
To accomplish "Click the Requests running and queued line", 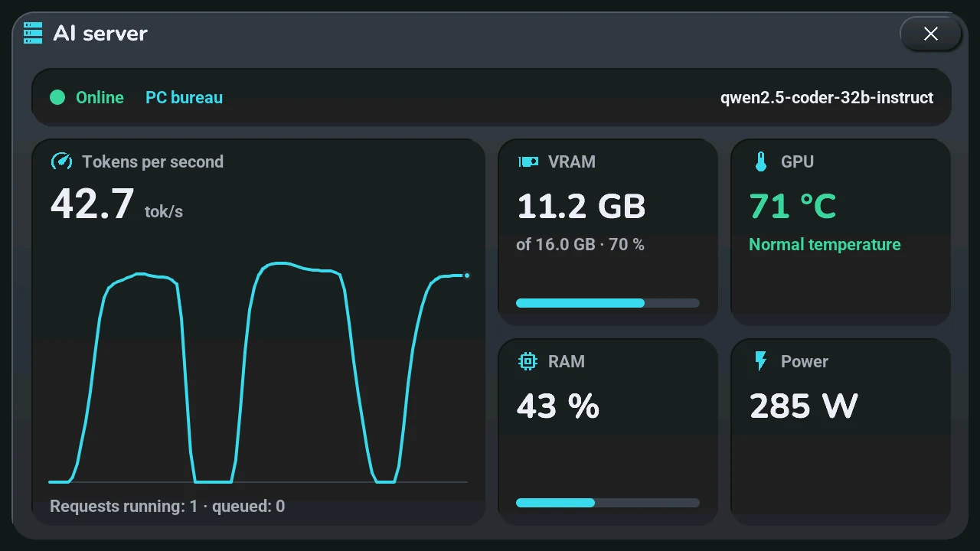I will (168, 506).
